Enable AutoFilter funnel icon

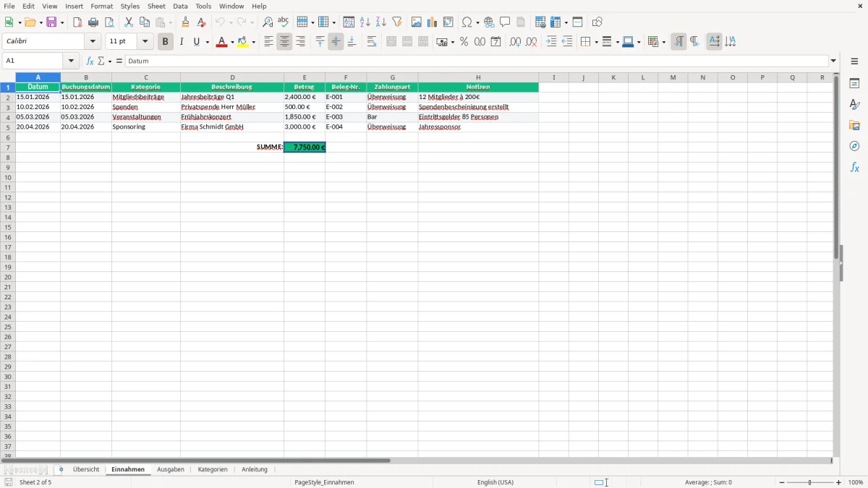pos(397,22)
